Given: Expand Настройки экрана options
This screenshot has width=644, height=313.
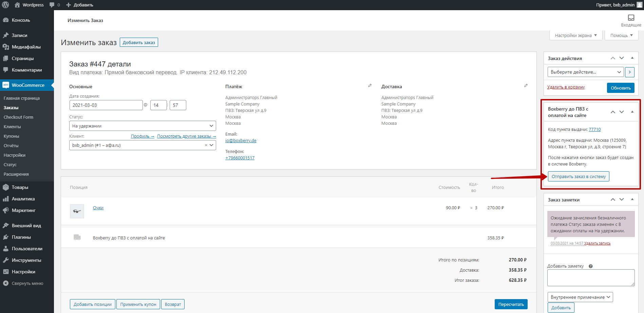Looking at the screenshot, I should [x=576, y=35].
